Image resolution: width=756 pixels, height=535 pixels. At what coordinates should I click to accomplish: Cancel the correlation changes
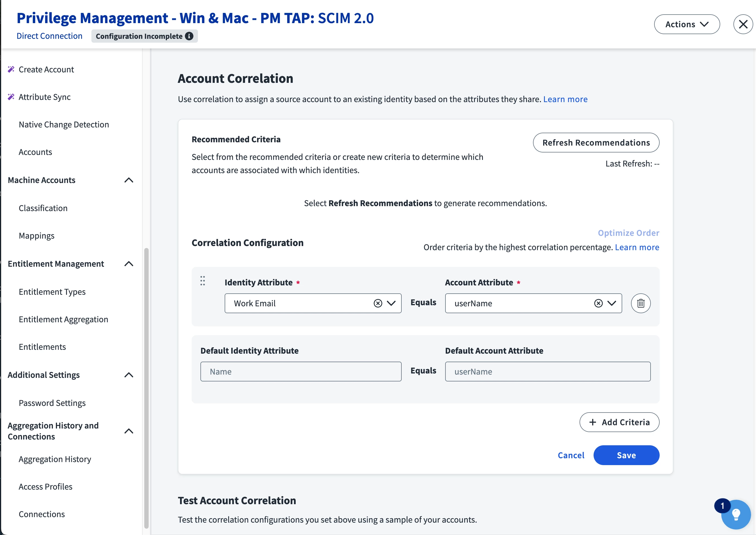(571, 455)
